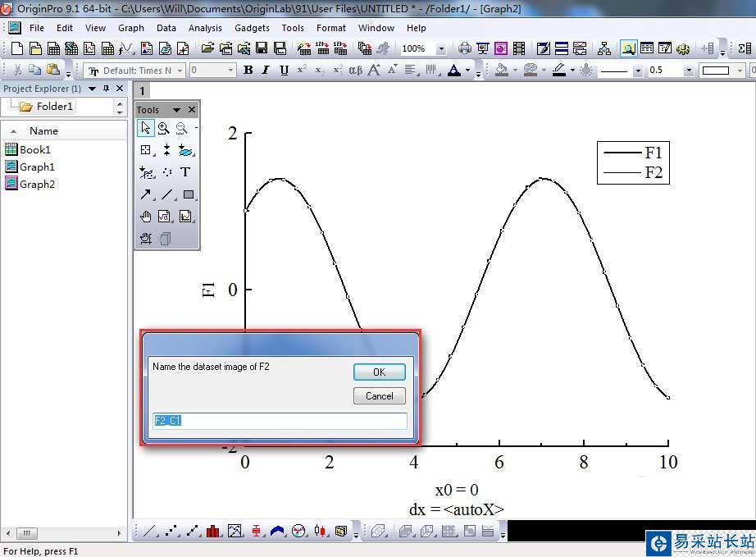The image size is (756, 557).
Task: Select the Pointer tool in Tools panel
Action: 145,128
